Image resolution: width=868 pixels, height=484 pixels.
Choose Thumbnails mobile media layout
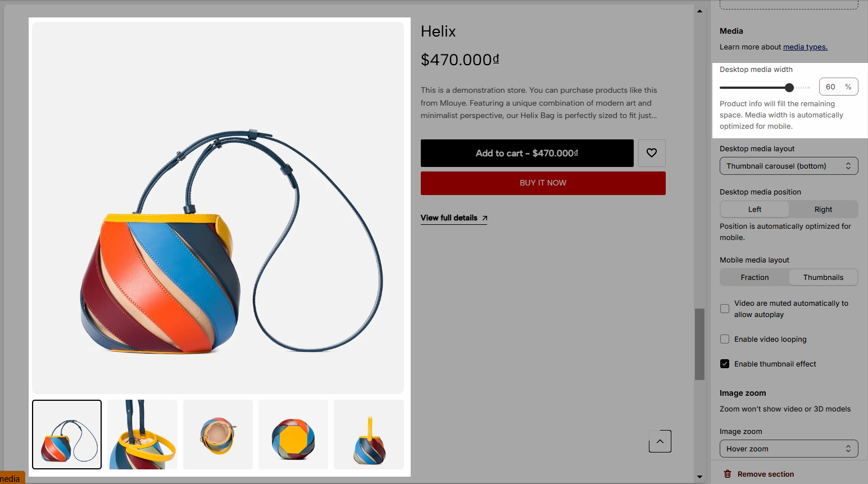[x=823, y=277]
